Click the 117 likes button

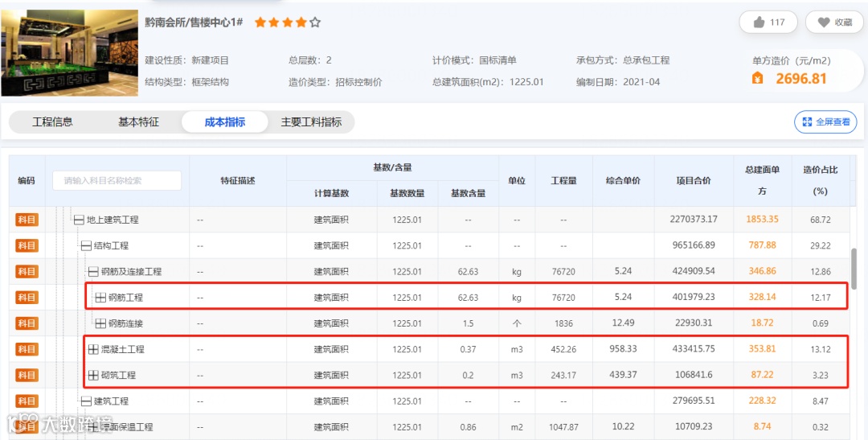click(x=768, y=23)
